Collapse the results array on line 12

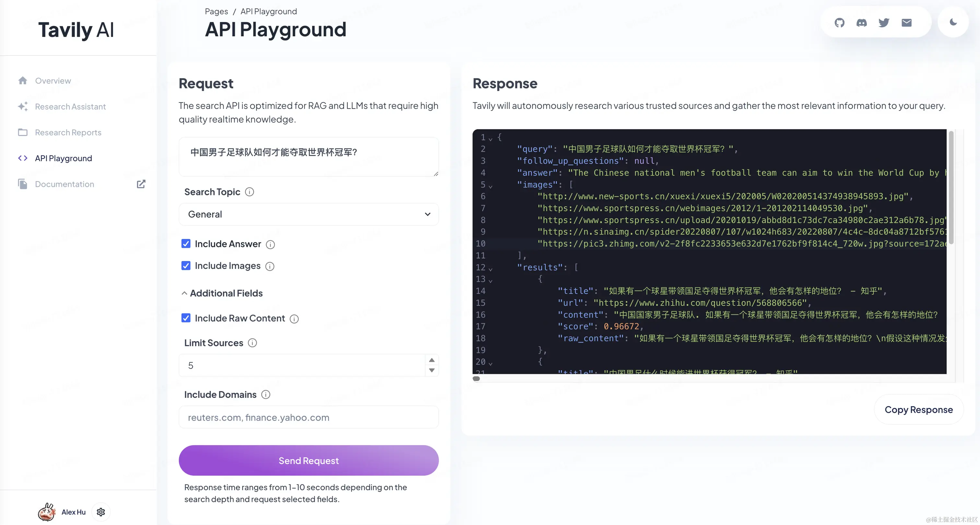pyautogui.click(x=490, y=269)
